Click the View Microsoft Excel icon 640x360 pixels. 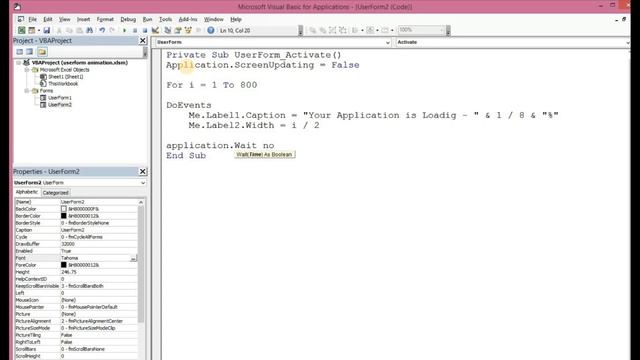tap(21, 30)
